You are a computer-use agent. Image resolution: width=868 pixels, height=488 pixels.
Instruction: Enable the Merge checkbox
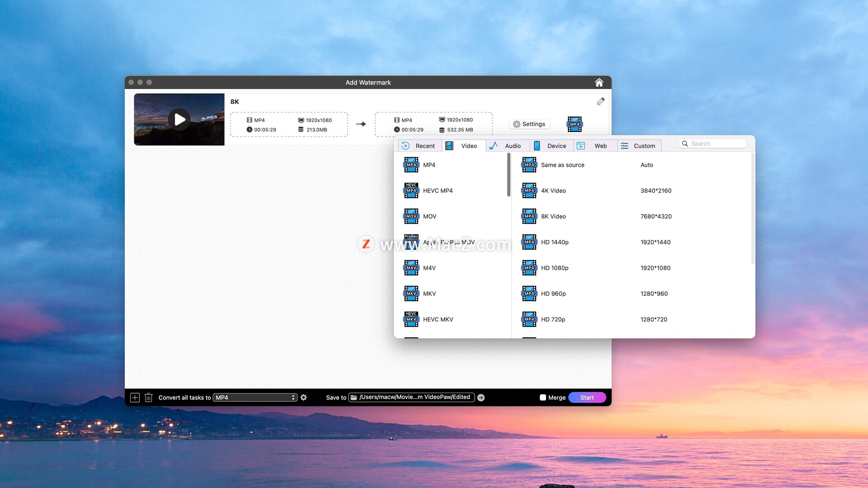[x=543, y=398]
